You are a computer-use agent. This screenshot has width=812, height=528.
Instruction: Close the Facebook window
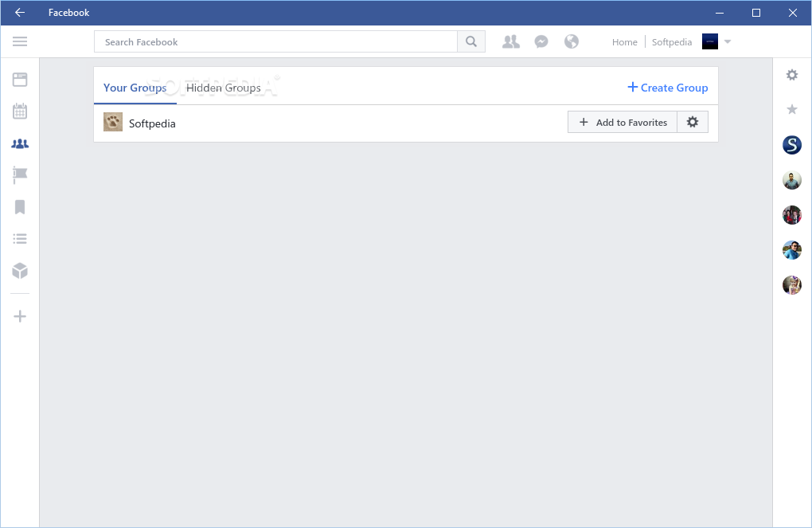coord(792,13)
